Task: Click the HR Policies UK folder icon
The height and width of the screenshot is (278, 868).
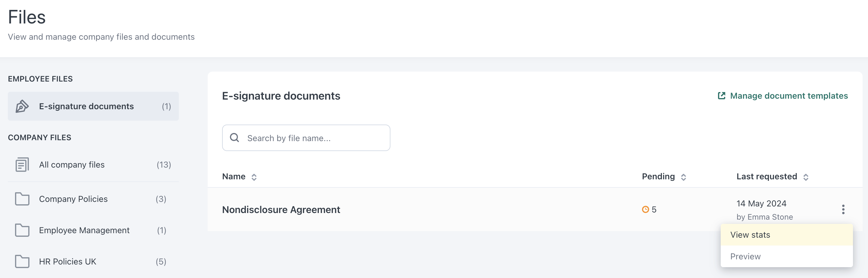Action: [22, 261]
